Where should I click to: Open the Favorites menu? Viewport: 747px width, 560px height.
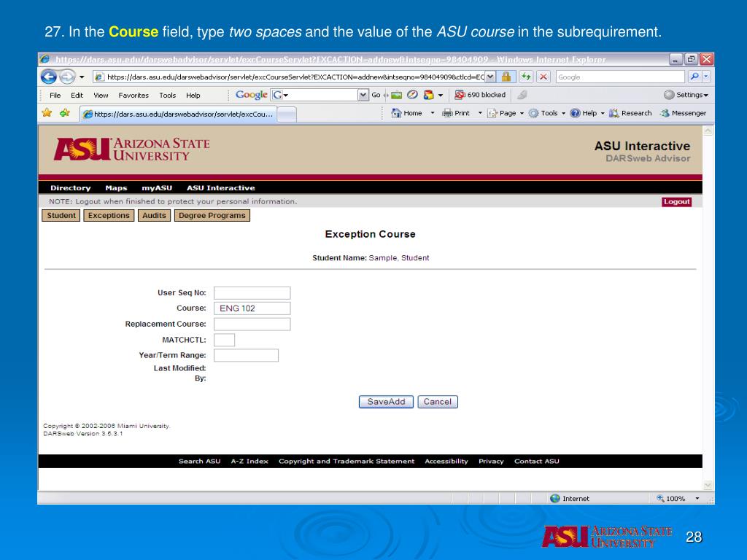[x=133, y=96]
